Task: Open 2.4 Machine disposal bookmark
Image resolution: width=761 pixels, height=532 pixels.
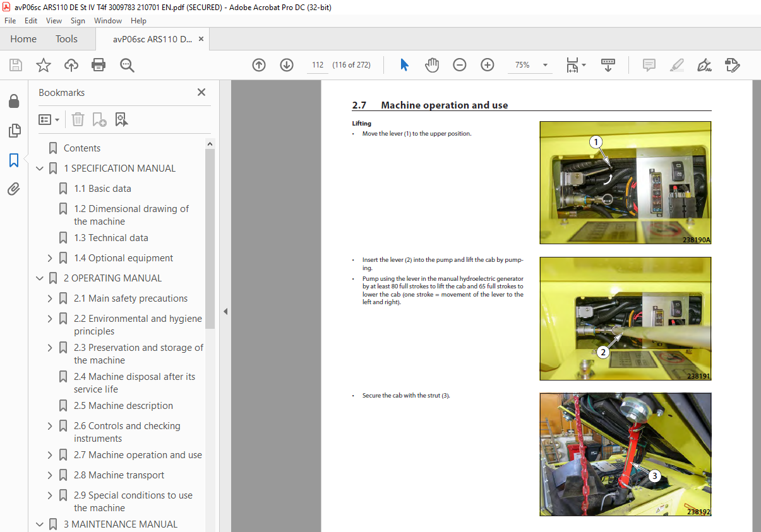Action: click(135, 383)
